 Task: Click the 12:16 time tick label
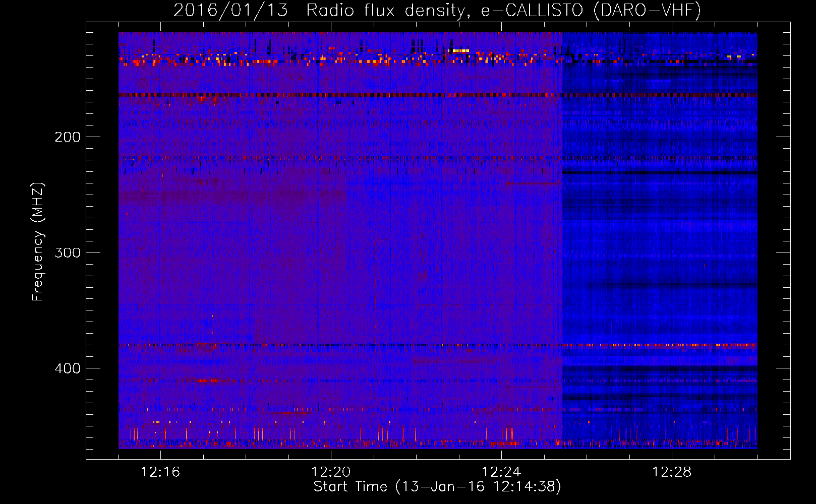160,472
